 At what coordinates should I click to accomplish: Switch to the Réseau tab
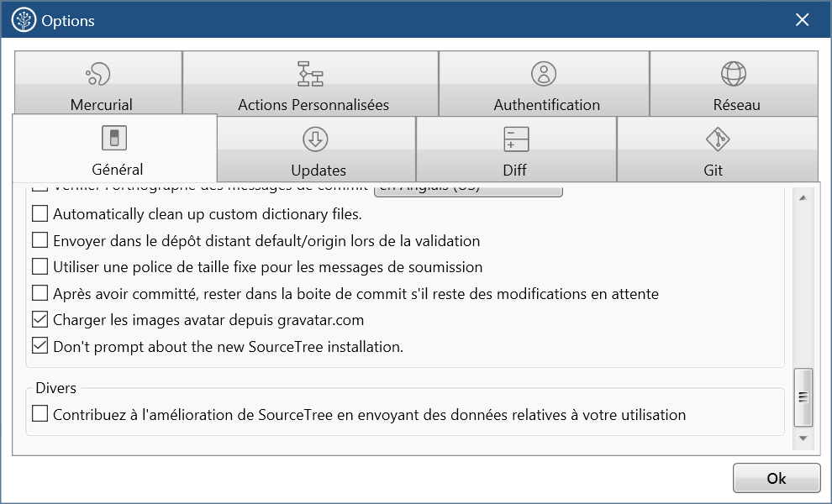(x=734, y=83)
